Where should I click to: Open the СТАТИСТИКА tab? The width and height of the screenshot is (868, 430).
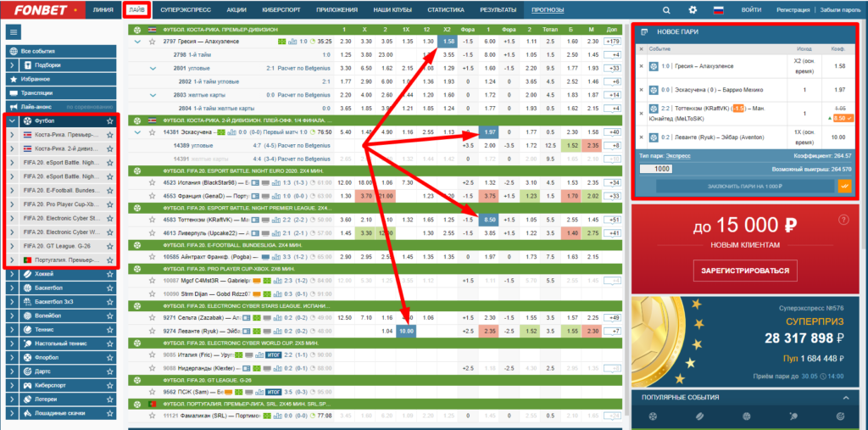pyautogui.click(x=446, y=10)
